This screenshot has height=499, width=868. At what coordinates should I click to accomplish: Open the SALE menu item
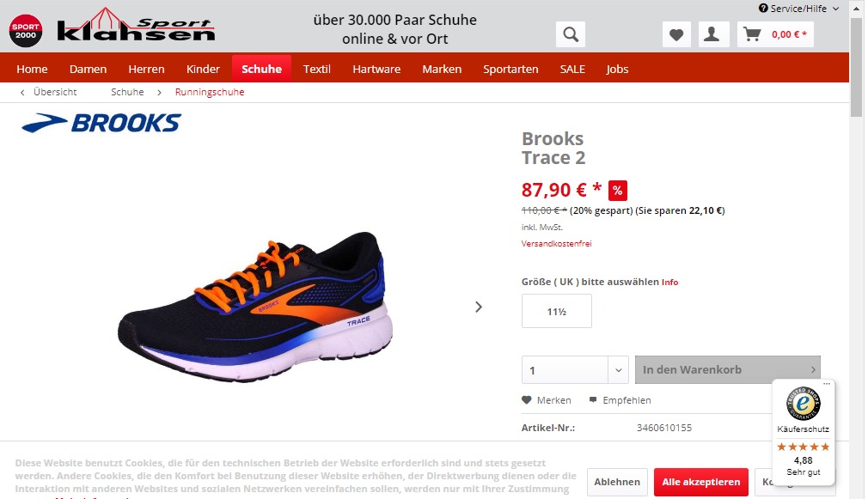572,70
